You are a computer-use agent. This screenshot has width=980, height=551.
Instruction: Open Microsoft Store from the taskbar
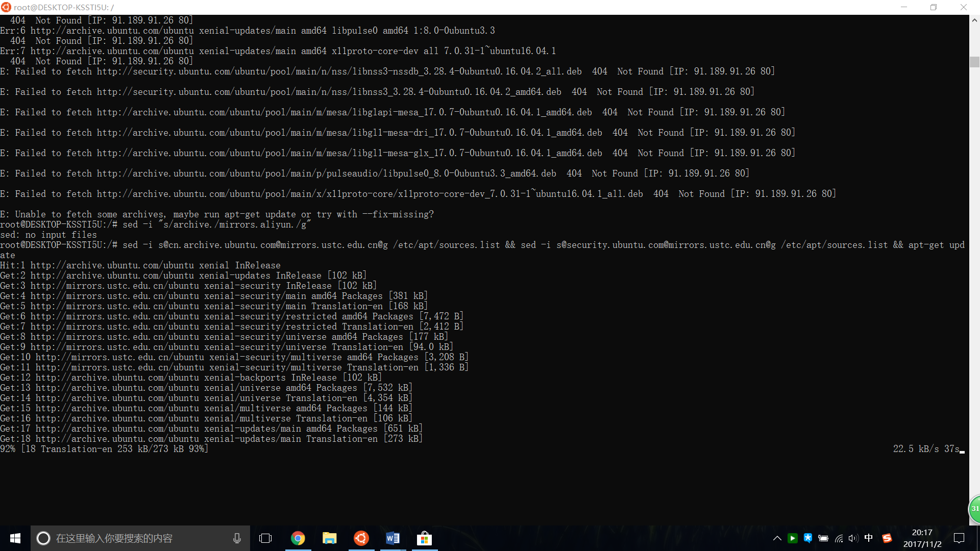click(425, 538)
